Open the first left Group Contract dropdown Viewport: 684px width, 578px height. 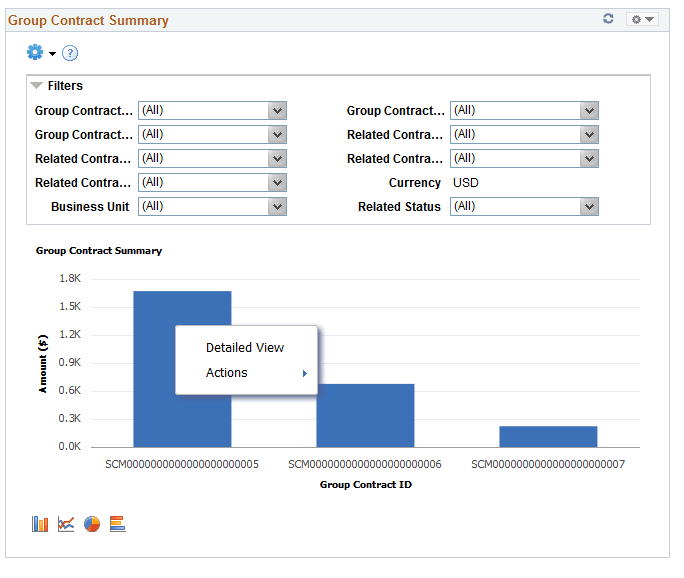pyautogui.click(x=212, y=111)
